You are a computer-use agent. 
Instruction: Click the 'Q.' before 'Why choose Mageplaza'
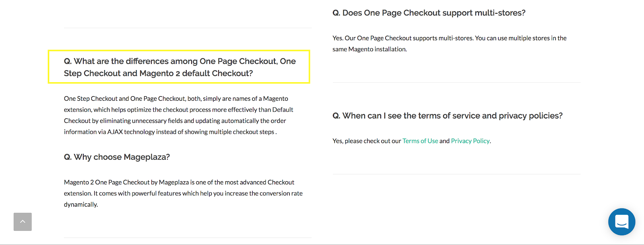tap(68, 157)
